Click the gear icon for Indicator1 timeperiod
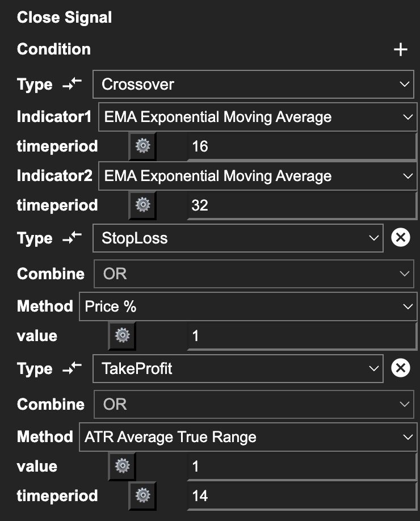Image resolution: width=420 pixels, height=521 pixels. click(x=142, y=146)
